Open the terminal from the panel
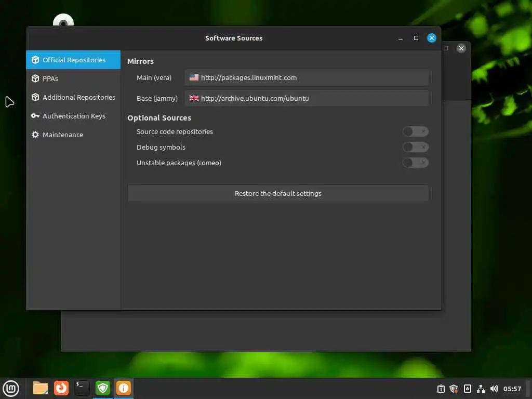This screenshot has height=399, width=532. coord(82,388)
